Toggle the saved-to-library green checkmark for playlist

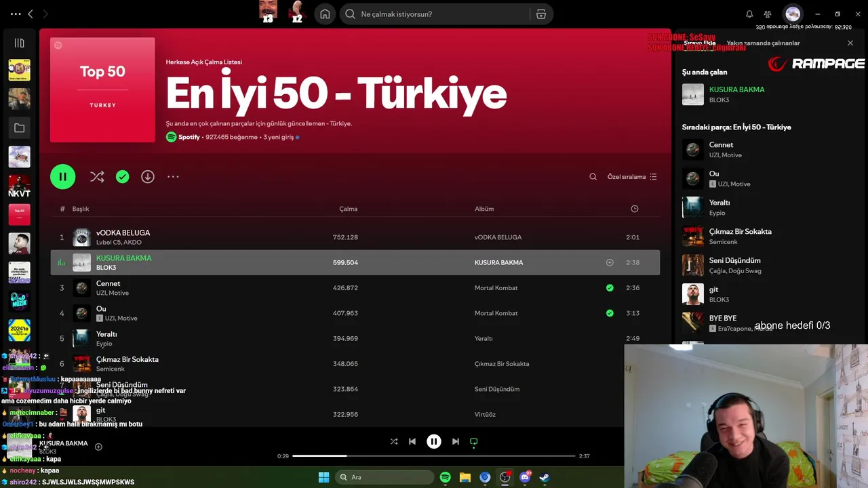[x=122, y=177]
